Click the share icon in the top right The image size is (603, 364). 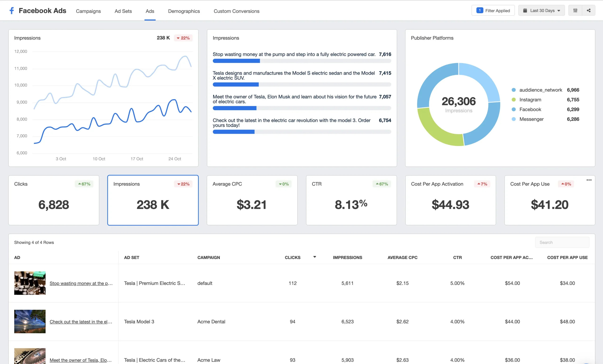(589, 10)
